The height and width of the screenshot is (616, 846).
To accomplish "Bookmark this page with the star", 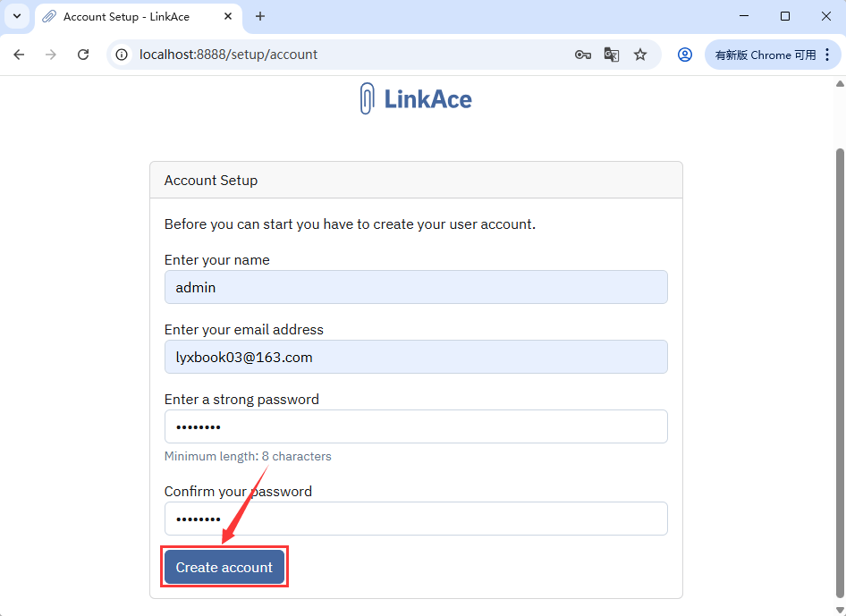I will pos(640,55).
